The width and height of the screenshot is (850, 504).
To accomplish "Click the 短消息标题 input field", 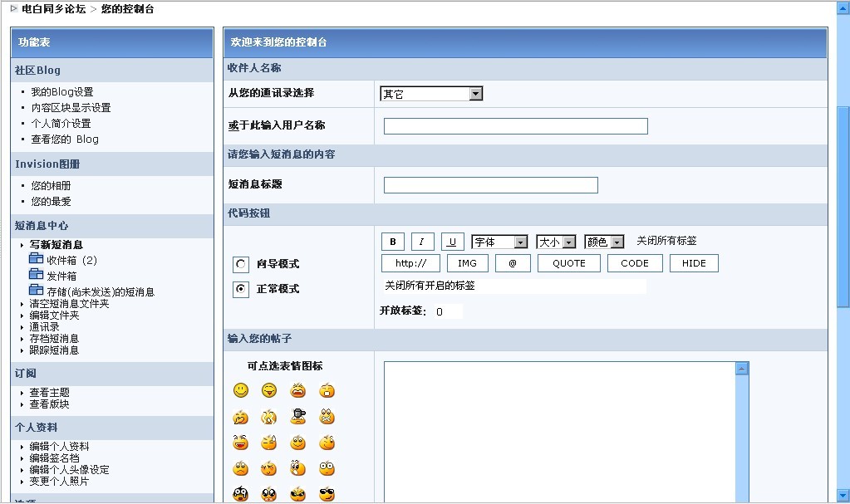I will click(490, 185).
